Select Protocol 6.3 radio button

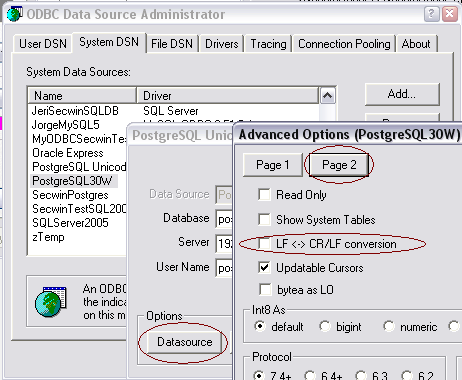click(361, 375)
